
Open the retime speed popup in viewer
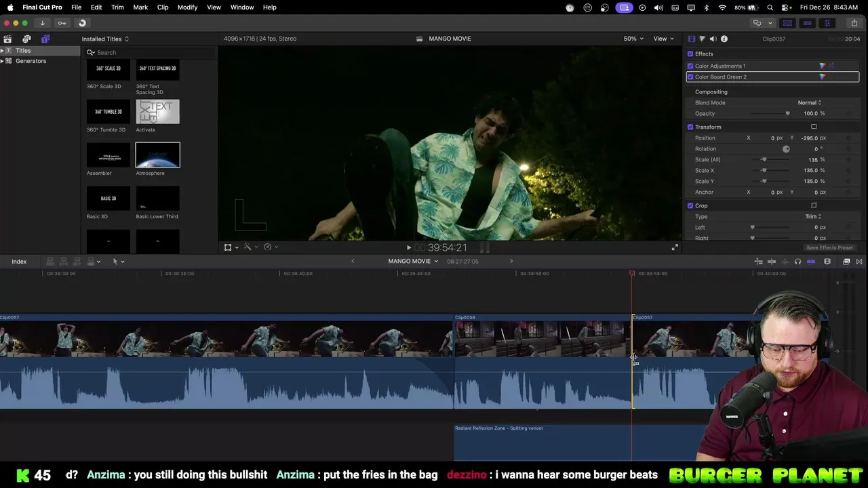pos(271,247)
